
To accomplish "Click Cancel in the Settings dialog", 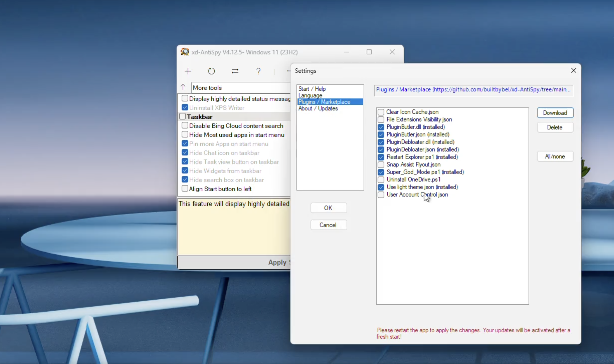I will click(328, 225).
